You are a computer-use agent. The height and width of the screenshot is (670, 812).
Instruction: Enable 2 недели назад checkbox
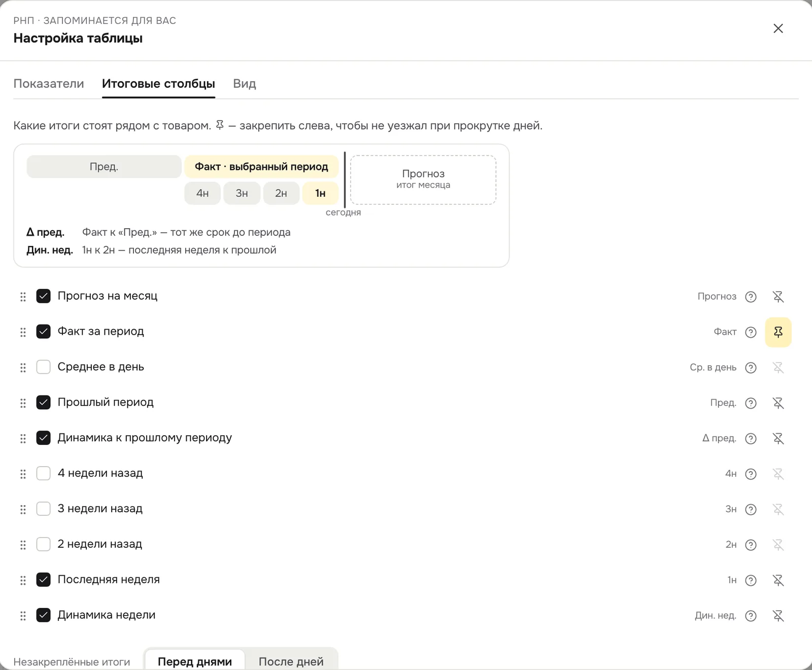[44, 544]
